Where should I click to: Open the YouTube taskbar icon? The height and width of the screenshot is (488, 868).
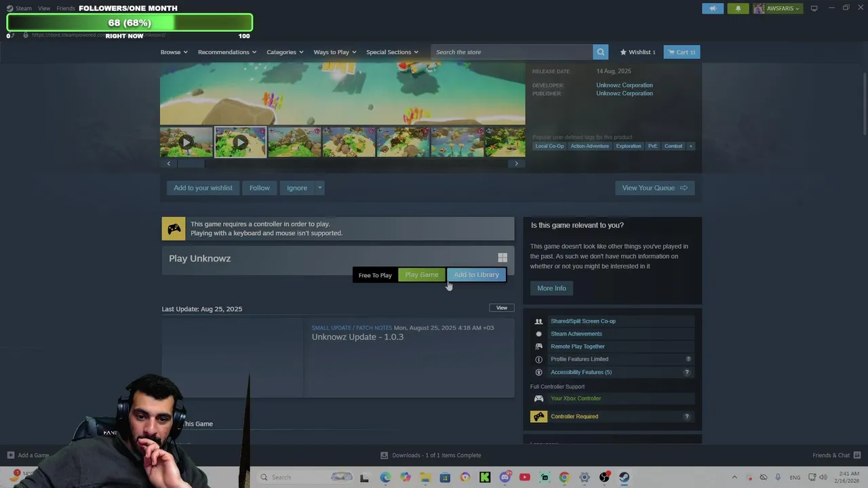[524, 477]
